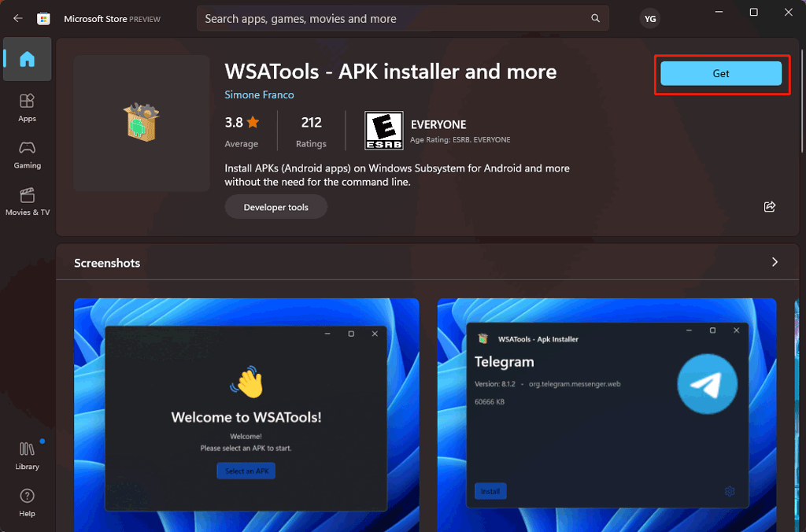
Task: Share the WSATools app page
Action: pyautogui.click(x=769, y=207)
